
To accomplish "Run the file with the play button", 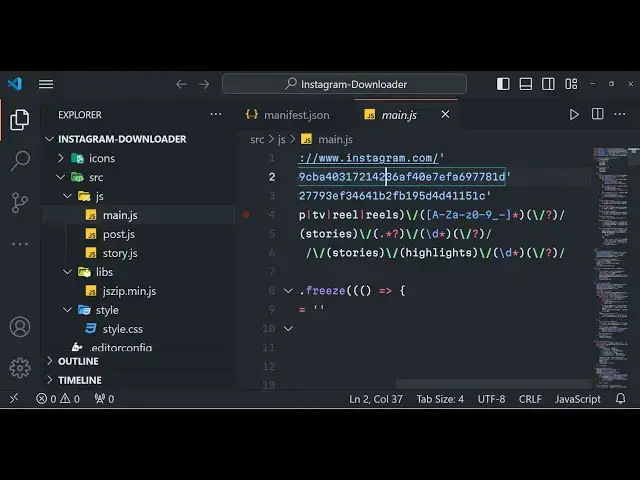I will [x=574, y=114].
